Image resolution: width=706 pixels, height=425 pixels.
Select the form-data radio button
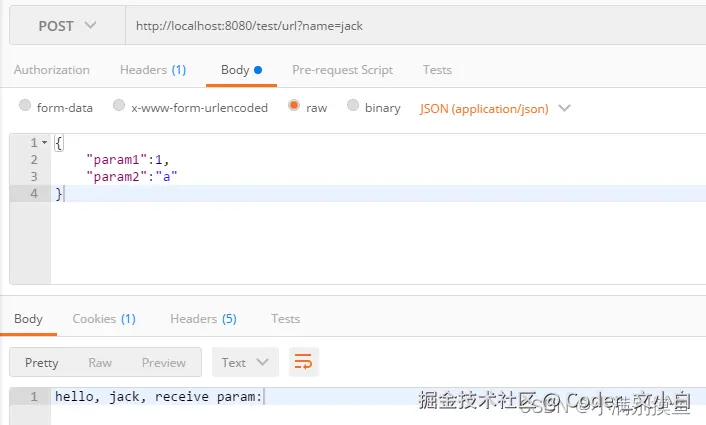[25, 105]
